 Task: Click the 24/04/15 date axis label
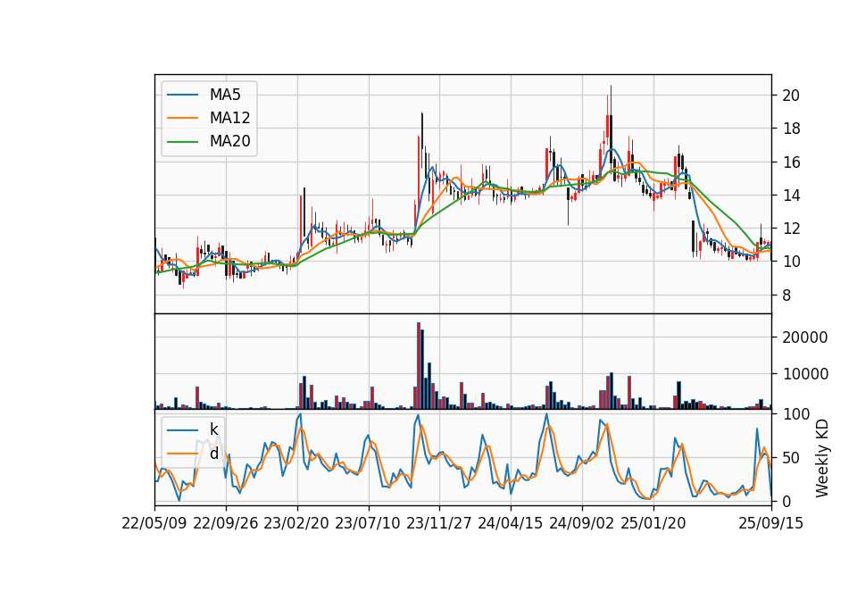[511, 523]
